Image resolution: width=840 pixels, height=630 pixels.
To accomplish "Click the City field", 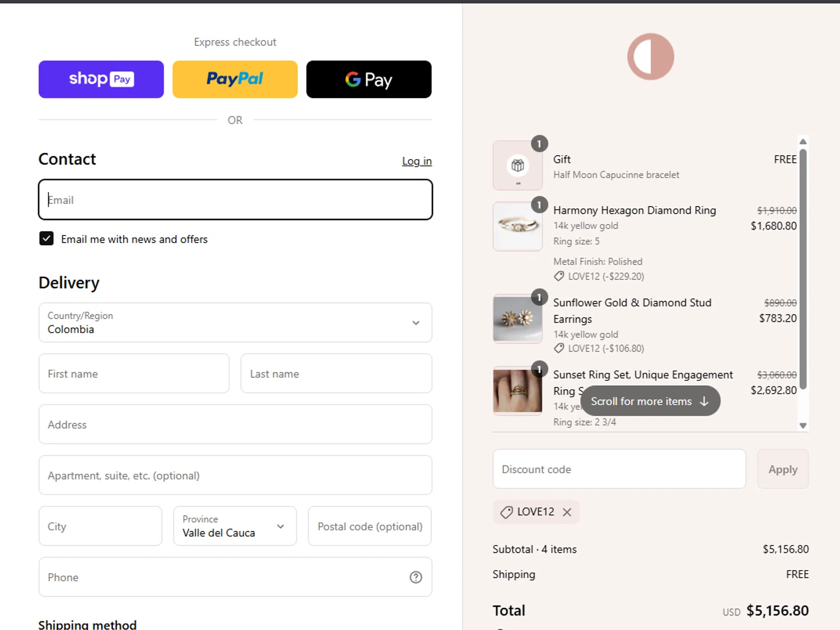I will point(100,526).
